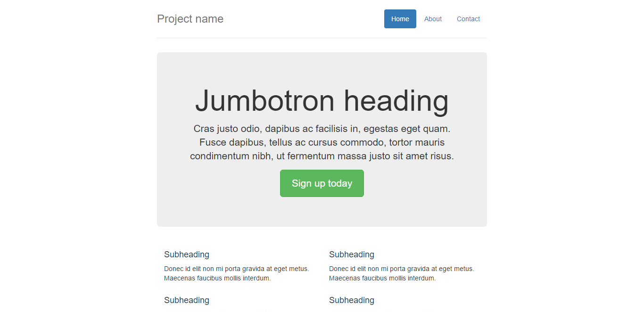Image resolution: width=644 pixels, height=312 pixels.
Task: Go to the Contact navigation tab
Action: 468,19
